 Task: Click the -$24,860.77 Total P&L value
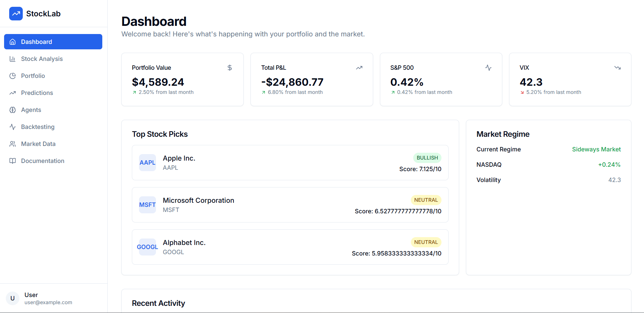pyautogui.click(x=292, y=82)
